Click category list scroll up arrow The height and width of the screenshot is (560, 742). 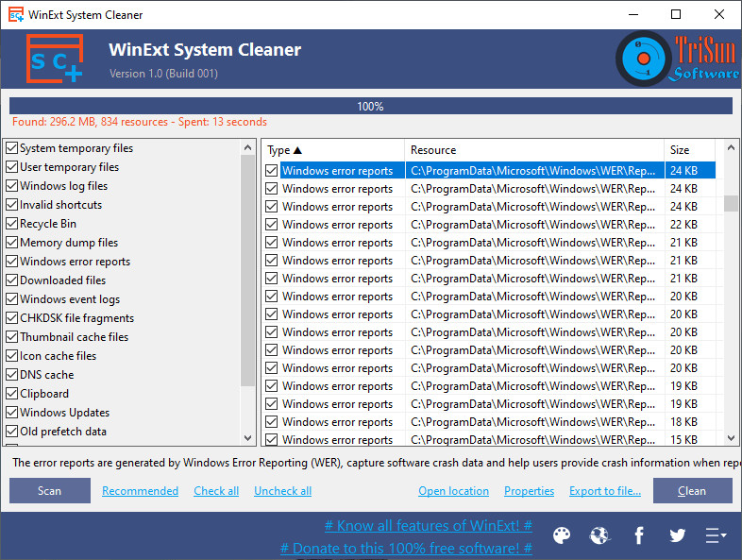[248, 147]
